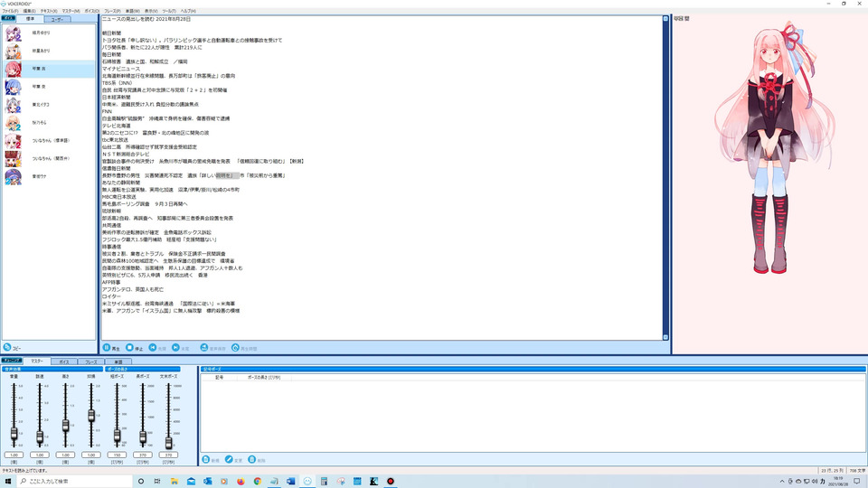Select the 結月ゆかり voice avatar

coord(14,33)
